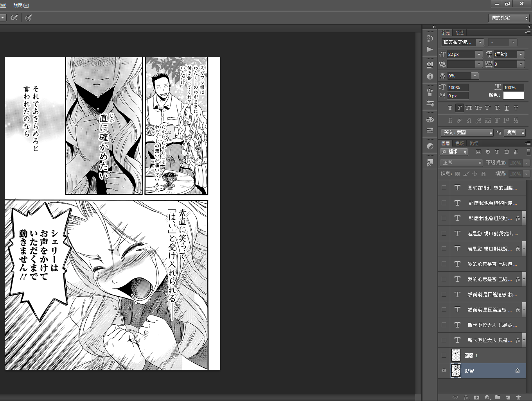This screenshot has height=401, width=532.
Task: Click the lock image pixels brush icon
Action: pyautogui.click(x=466, y=174)
